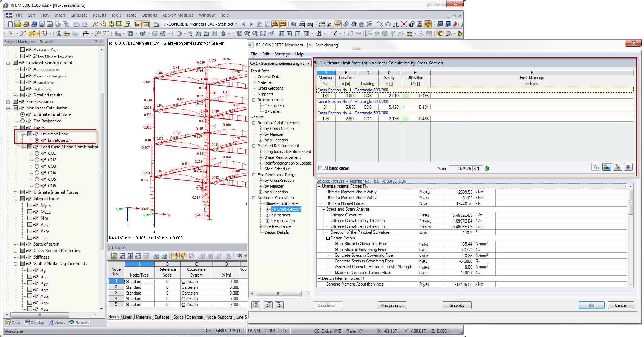
Task: Click the Undo arrow in toolbar
Action: pyautogui.click(x=76, y=24)
